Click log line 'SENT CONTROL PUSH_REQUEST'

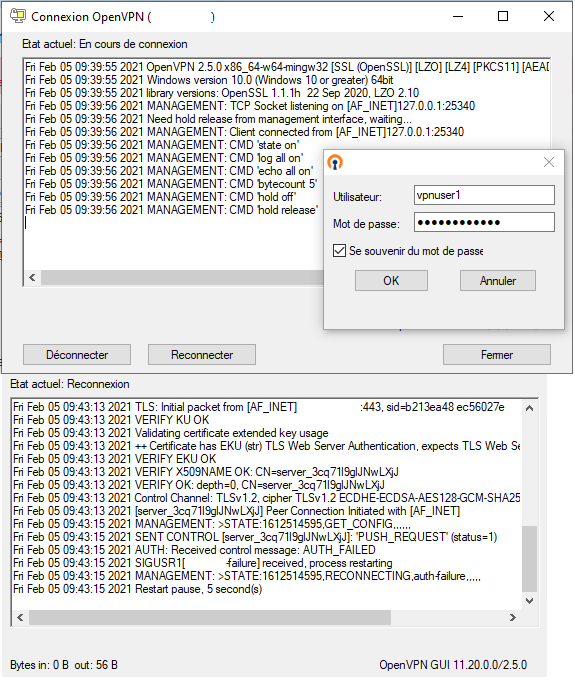point(256,538)
